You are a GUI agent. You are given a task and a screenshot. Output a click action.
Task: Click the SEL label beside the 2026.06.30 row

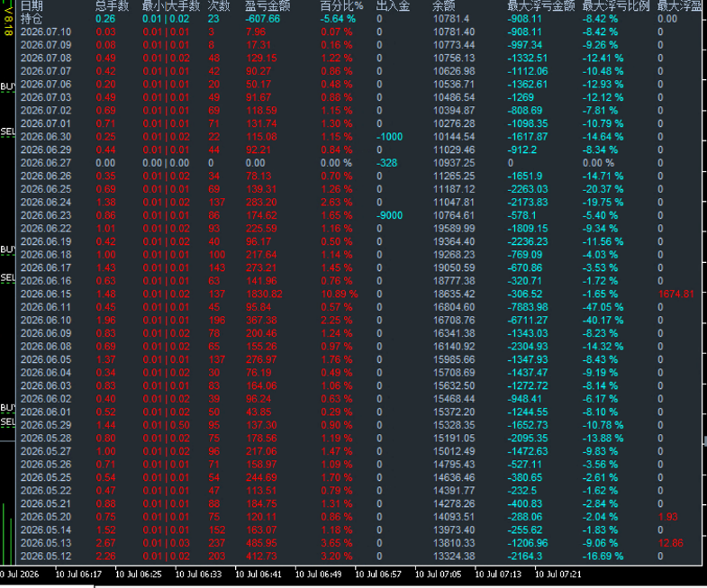click(x=8, y=131)
